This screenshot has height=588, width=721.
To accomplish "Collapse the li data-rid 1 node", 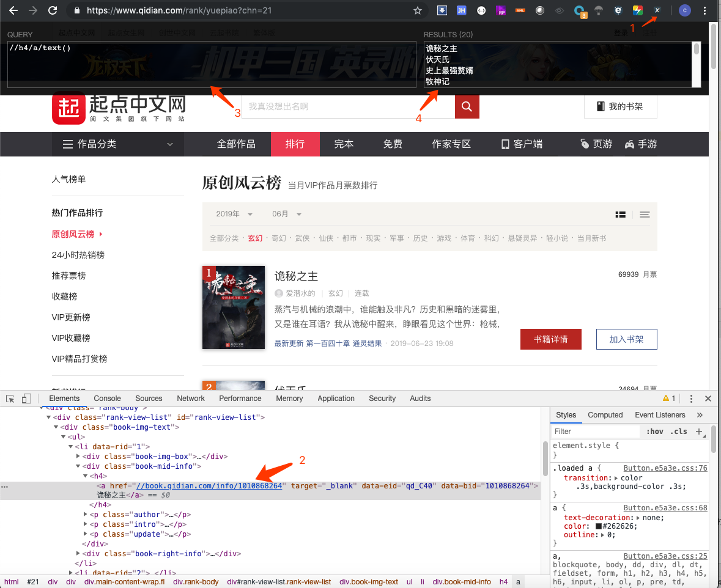I will (71, 446).
